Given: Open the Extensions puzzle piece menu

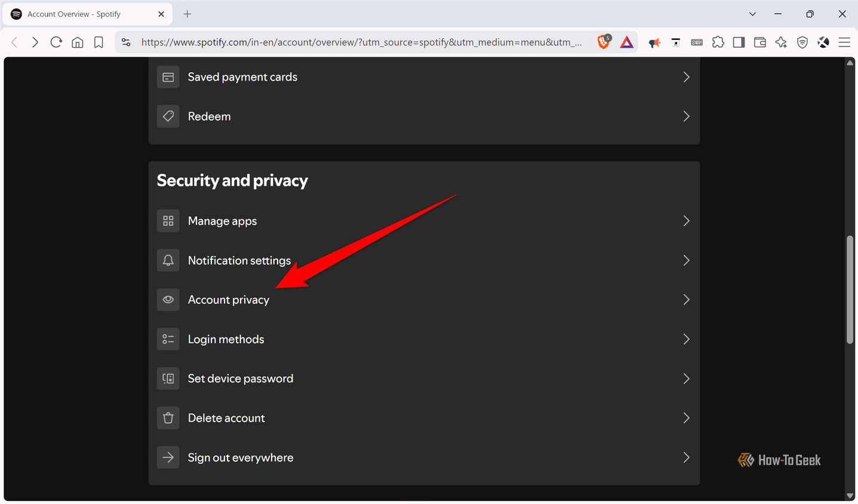Looking at the screenshot, I should 718,42.
